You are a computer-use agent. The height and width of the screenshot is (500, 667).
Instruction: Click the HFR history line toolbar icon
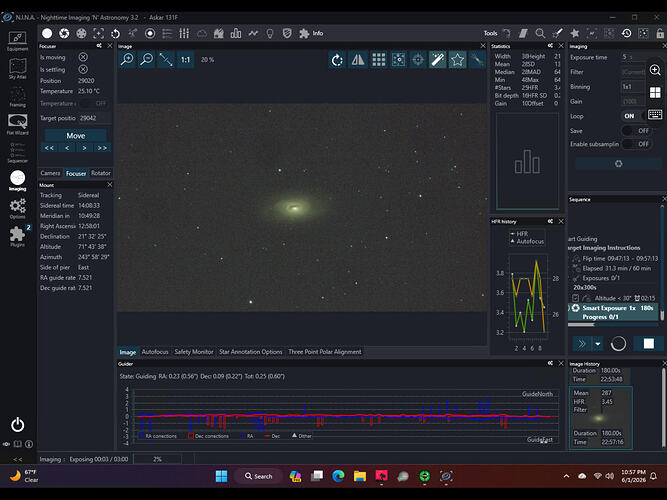[253, 33]
